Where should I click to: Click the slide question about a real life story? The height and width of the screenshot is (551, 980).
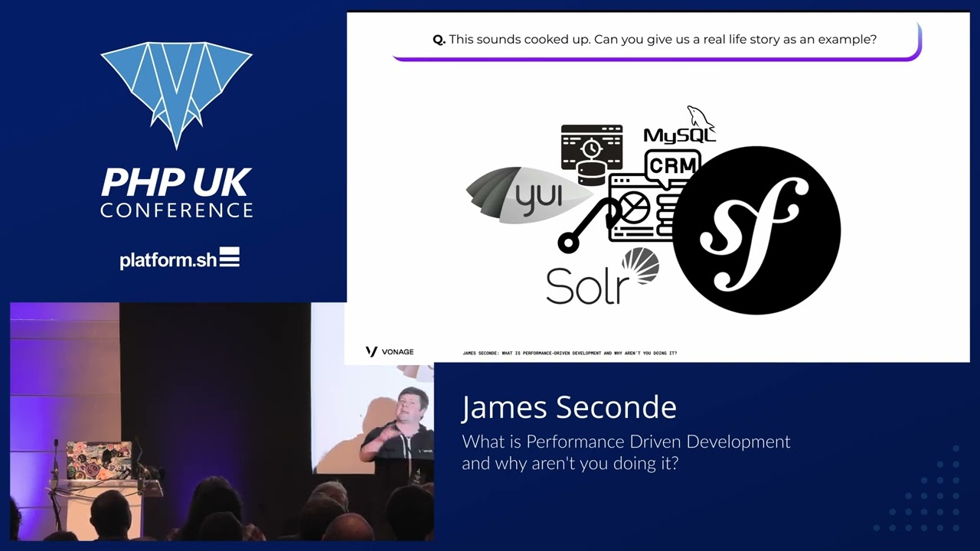pos(655,39)
